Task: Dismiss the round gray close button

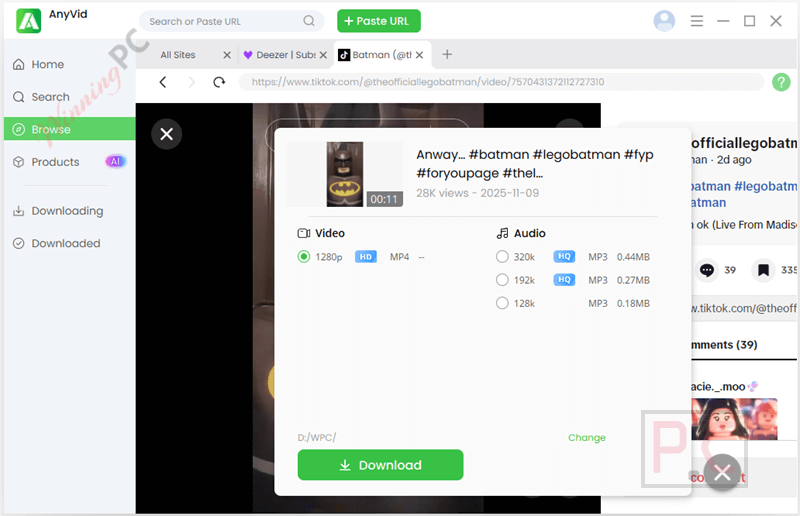Action: [x=722, y=473]
